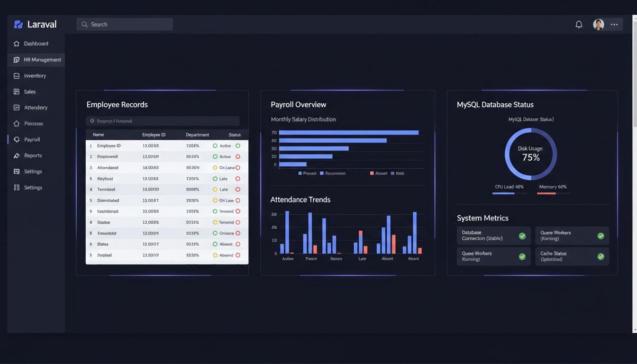Open the HR Management menu item

click(x=36, y=60)
